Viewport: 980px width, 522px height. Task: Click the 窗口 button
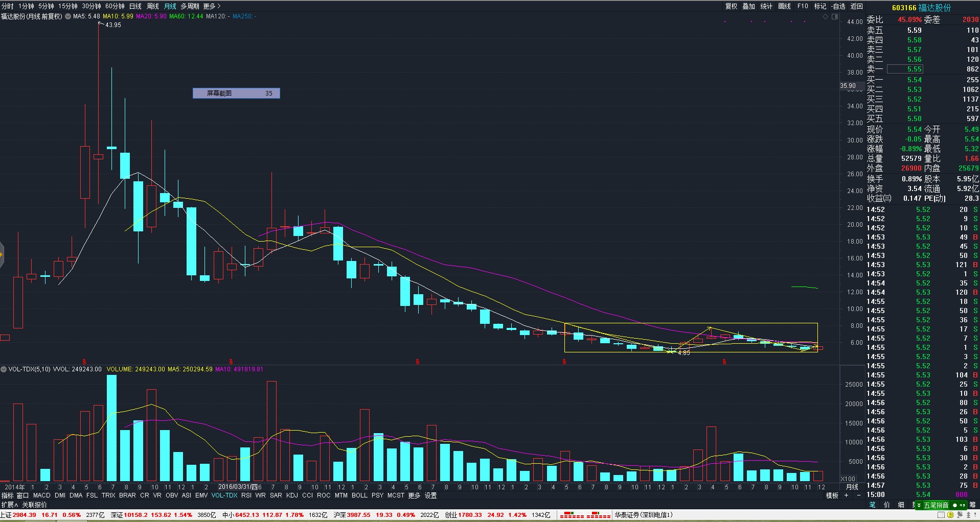point(23,495)
